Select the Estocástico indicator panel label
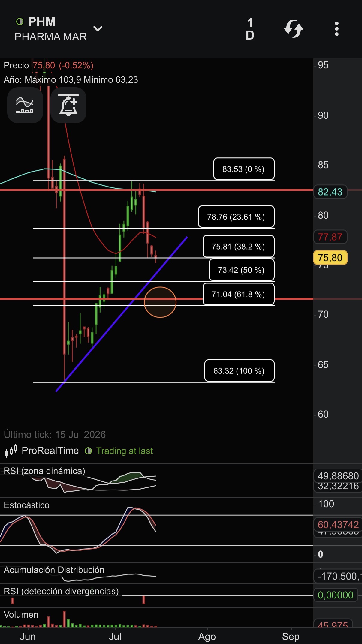The height and width of the screenshot is (644, 362). coord(27,505)
